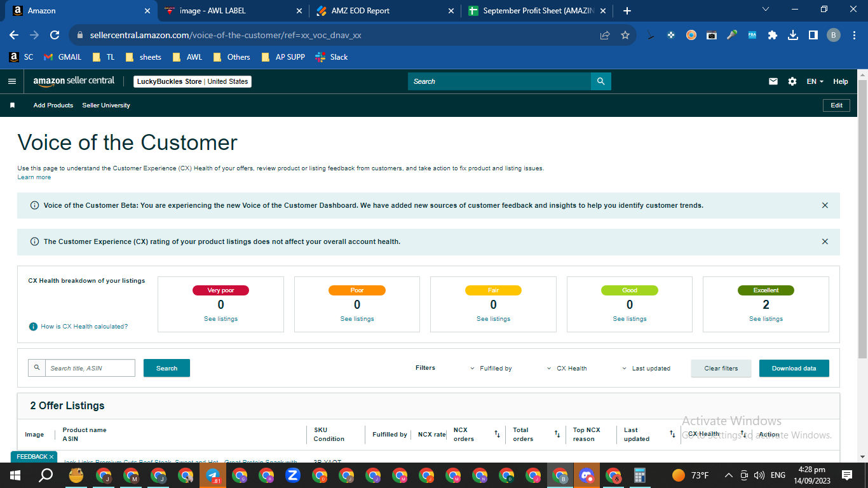Sort the table by NCX orders
This screenshot has width=868, height=488.
point(497,434)
